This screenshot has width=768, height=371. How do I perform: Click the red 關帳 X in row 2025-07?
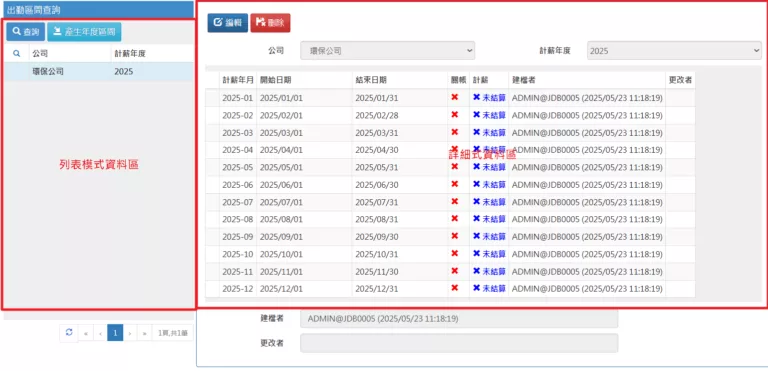point(455,201)
